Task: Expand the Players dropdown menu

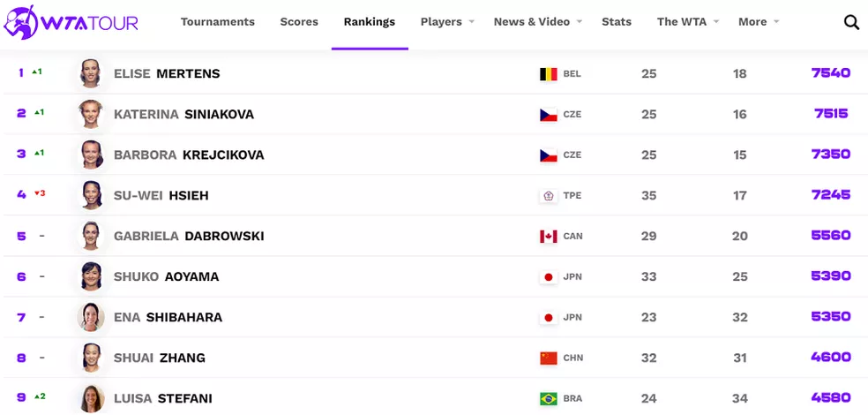Action: tap(447, 22)
